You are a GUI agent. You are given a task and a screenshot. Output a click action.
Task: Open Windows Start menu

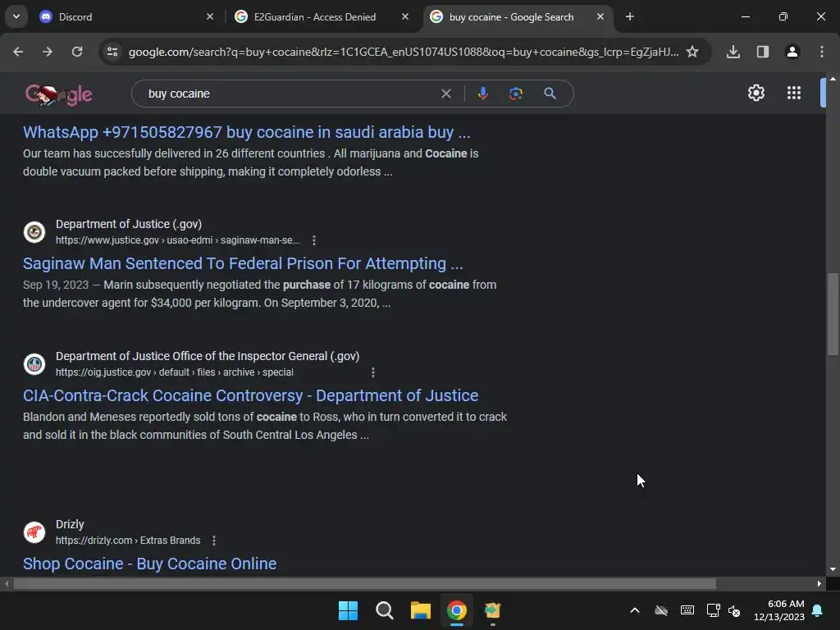tap(348, 610)
